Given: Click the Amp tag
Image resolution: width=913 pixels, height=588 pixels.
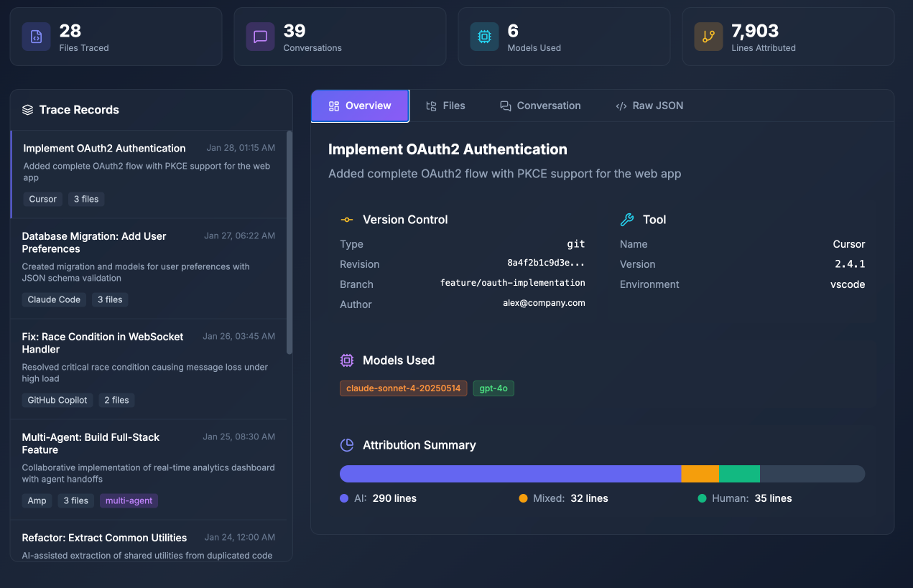Looking at the screenshot, I should tap(37, 500).
